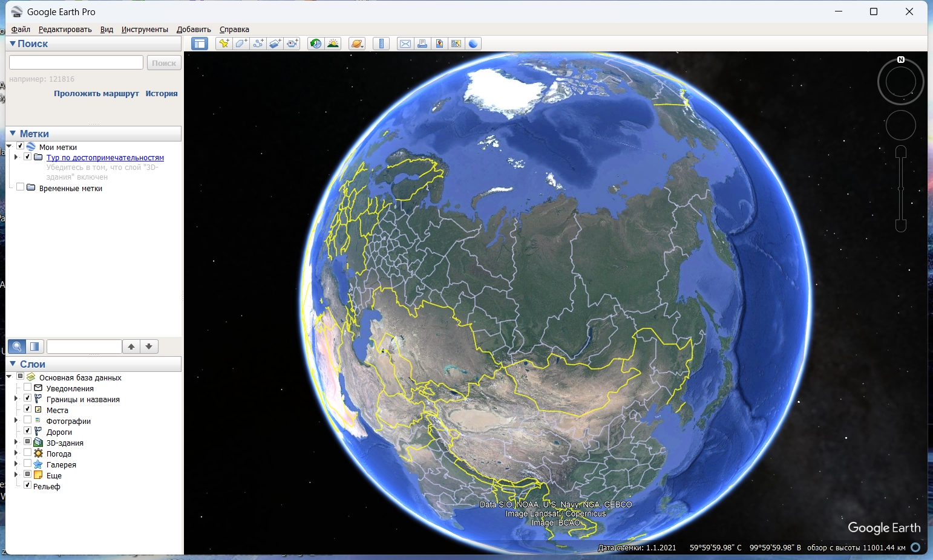Click the pan joystick navigation control
Screen dimensions: 933x560
[x=901, y=126]
